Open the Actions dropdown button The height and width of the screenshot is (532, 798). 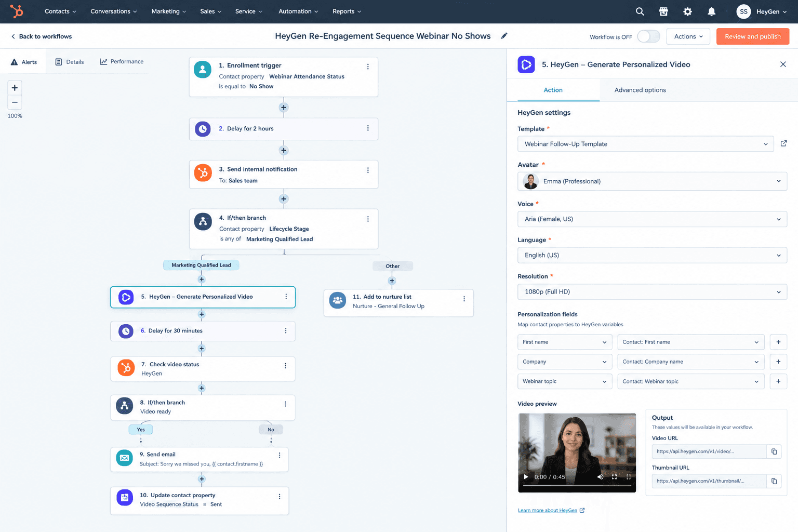(x=688, y=36)
